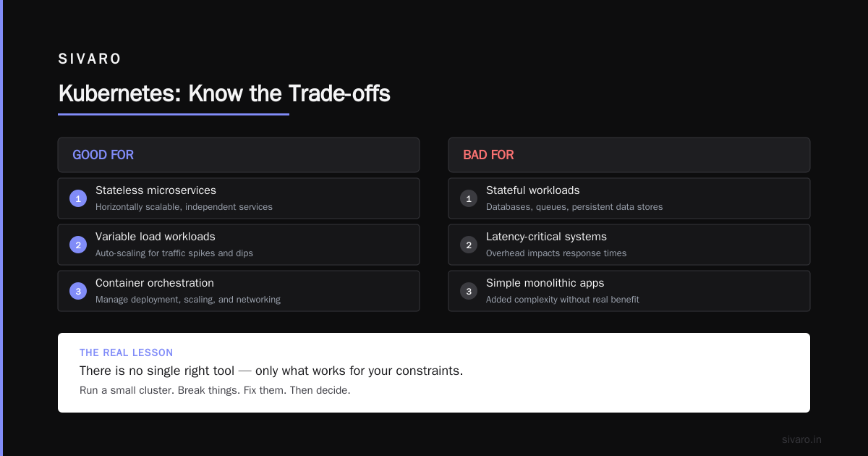Click the Kubernetes: Know the Trade-offs heading
Viewport: 868px width, 456px height.
(x=224, y=93)
